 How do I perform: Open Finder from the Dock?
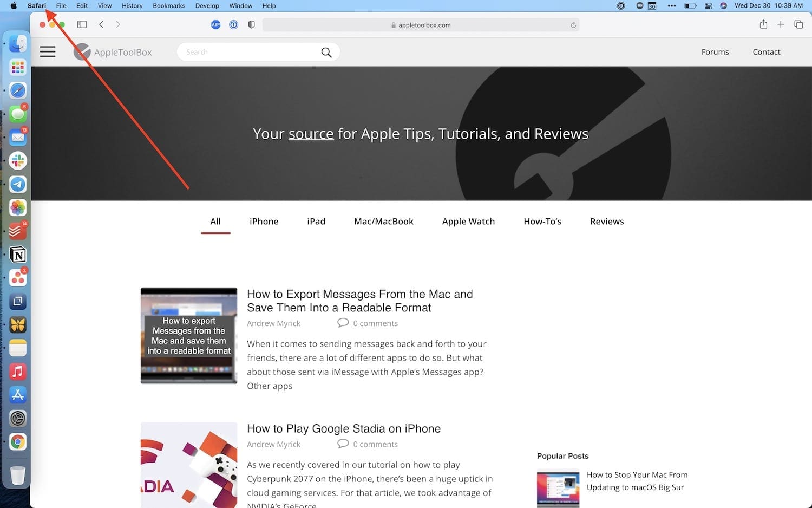click(x=18, y=43)
